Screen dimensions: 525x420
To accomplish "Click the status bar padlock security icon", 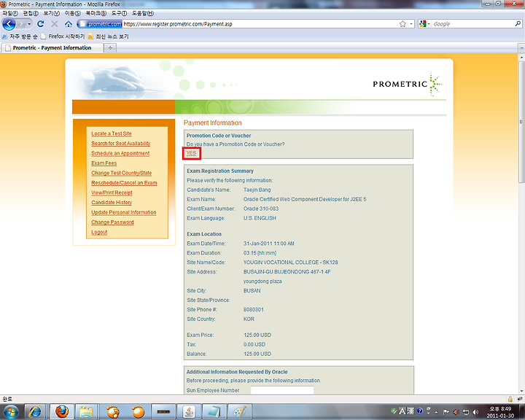I will pos(510,399).
